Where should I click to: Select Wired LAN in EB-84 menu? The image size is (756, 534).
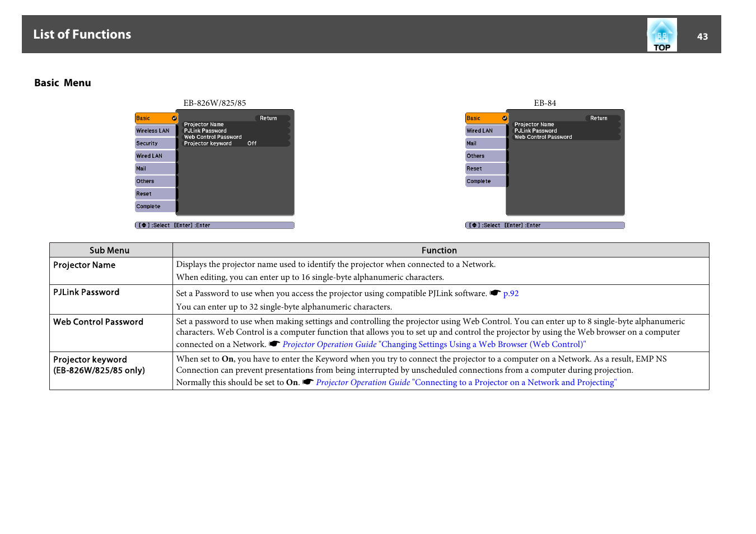click(x=487, y=131)
